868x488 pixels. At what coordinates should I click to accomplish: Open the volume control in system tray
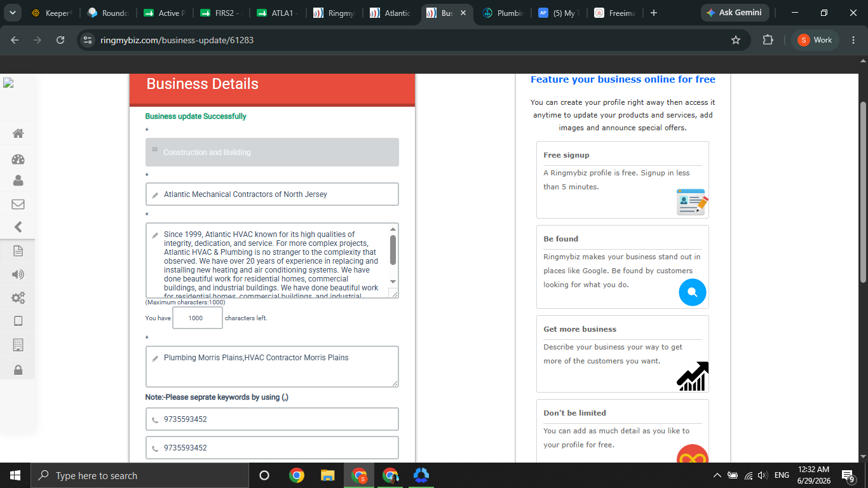(763, 475)
